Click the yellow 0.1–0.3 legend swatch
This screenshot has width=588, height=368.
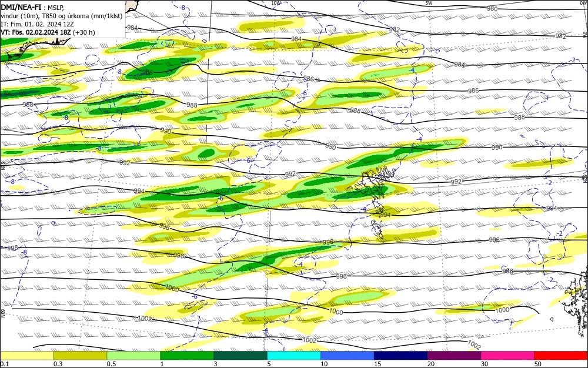coord(27,356)
